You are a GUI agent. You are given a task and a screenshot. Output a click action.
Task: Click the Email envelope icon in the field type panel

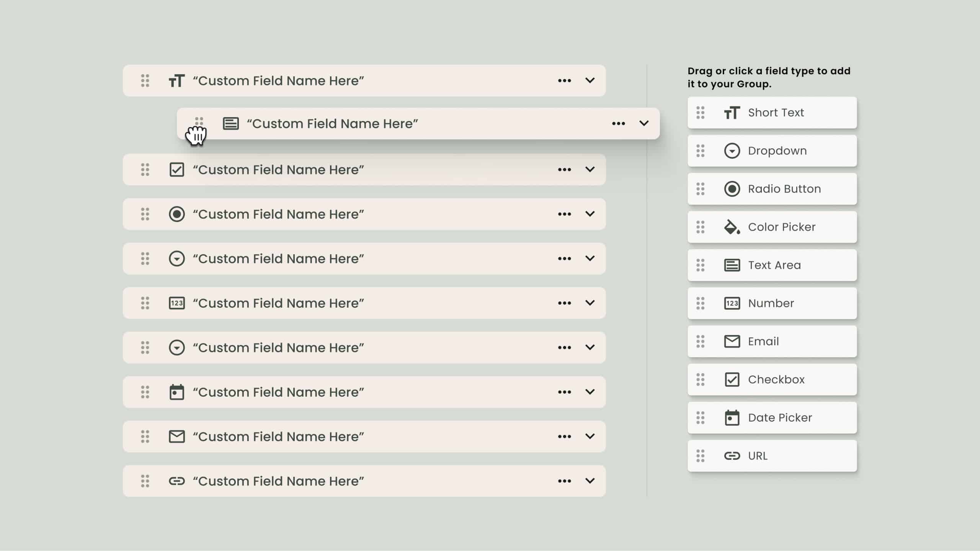(732, 341)
